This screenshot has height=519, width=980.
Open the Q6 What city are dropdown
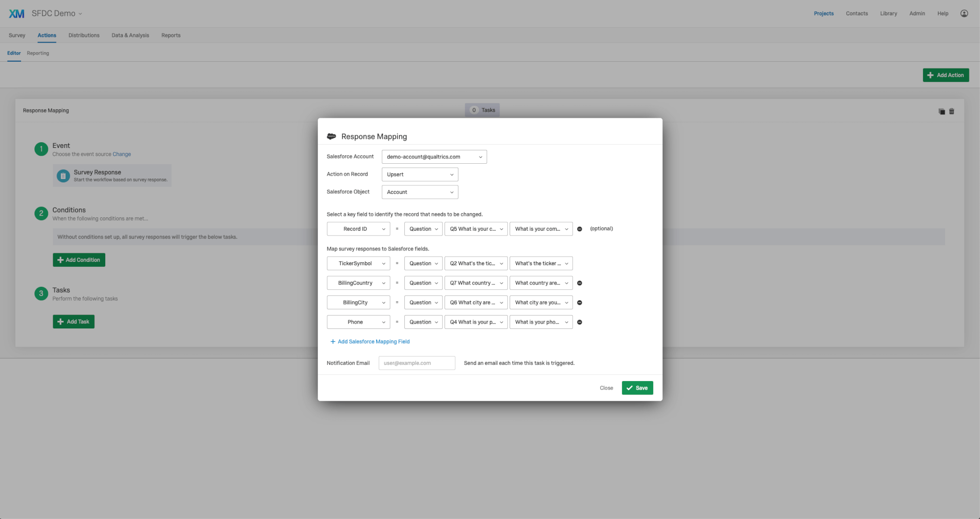(x=476, y=303)
